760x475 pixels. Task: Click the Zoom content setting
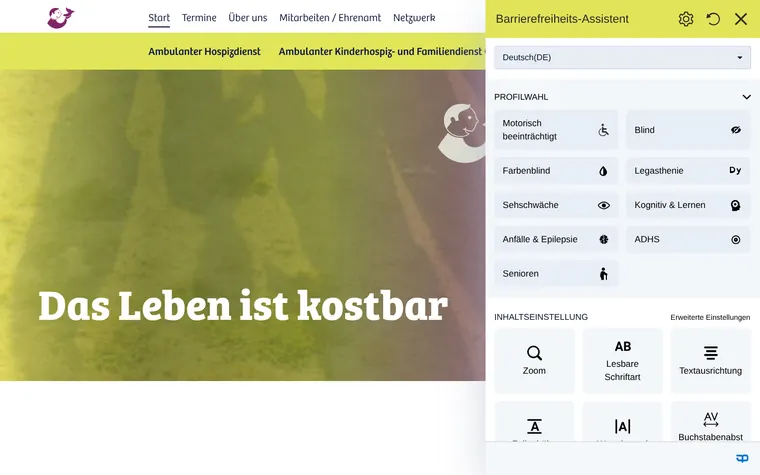[534, 361]
